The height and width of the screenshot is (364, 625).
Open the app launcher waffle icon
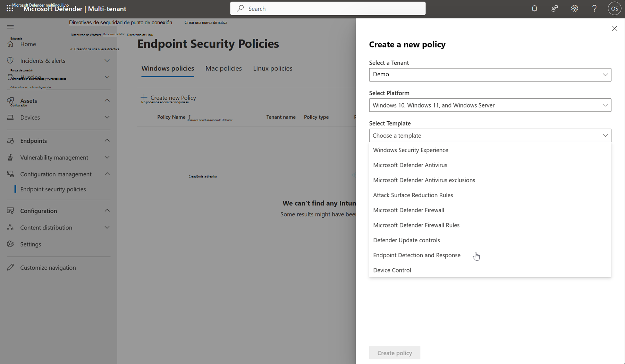10,9
